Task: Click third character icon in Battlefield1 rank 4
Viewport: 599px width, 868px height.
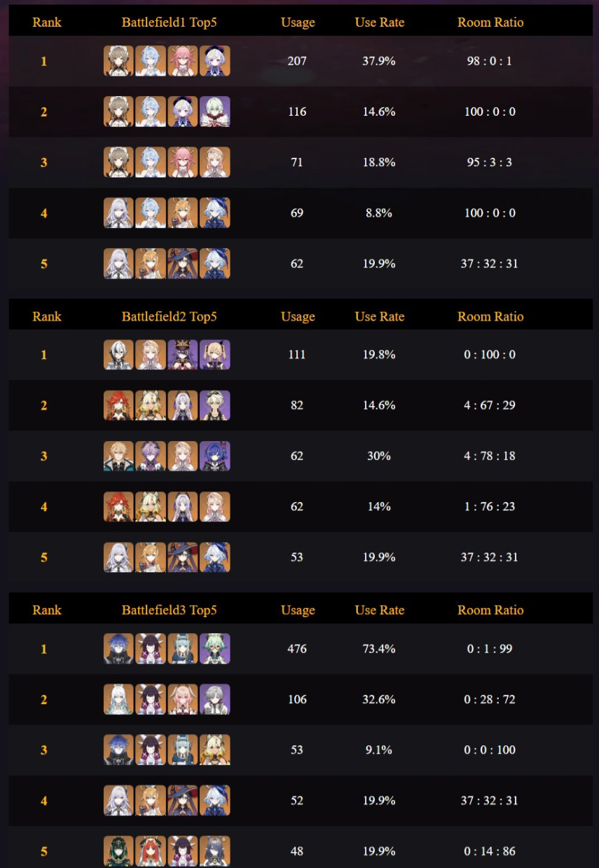Action: [x=183, y=212]
